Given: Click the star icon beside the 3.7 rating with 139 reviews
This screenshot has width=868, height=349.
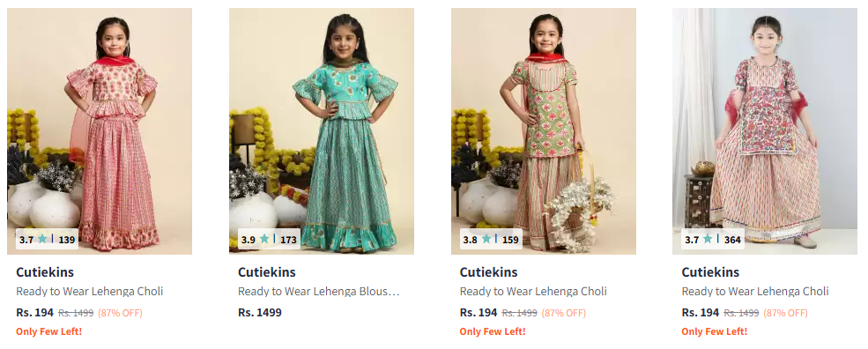Looking at the screenshot, I should pos(42,239).
